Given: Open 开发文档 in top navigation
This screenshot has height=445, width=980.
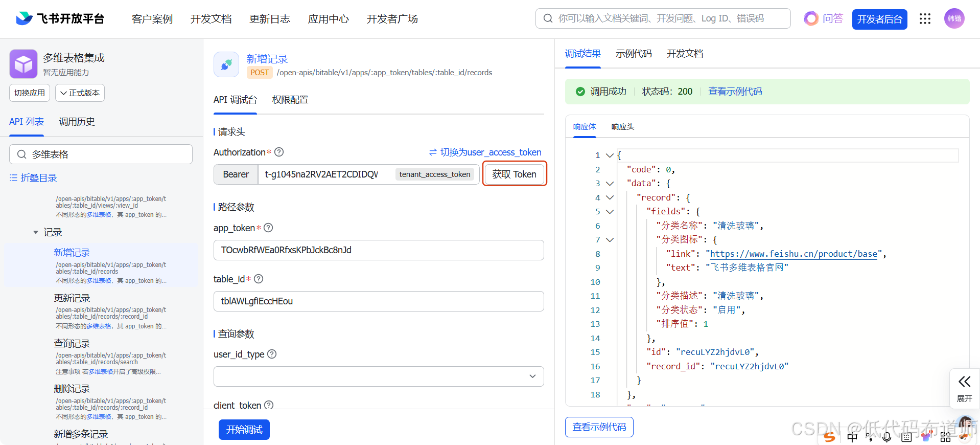Looking at the screenshot, I should [211, 19].
